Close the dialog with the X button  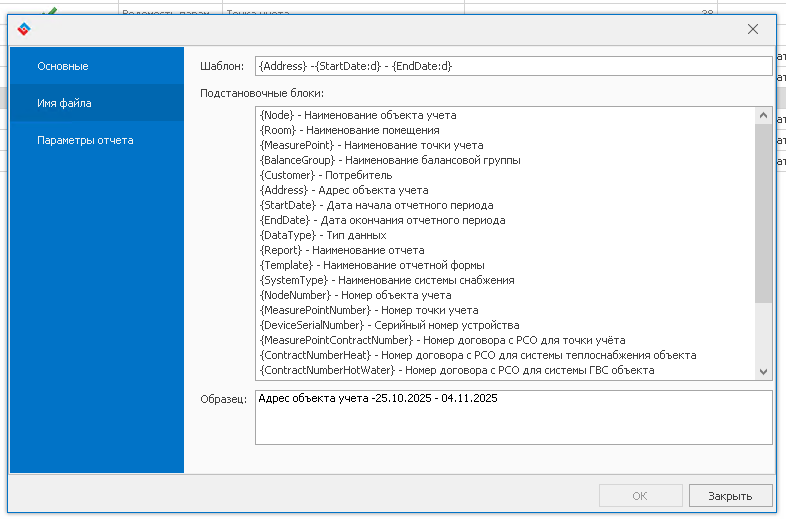tap(753, 29)
